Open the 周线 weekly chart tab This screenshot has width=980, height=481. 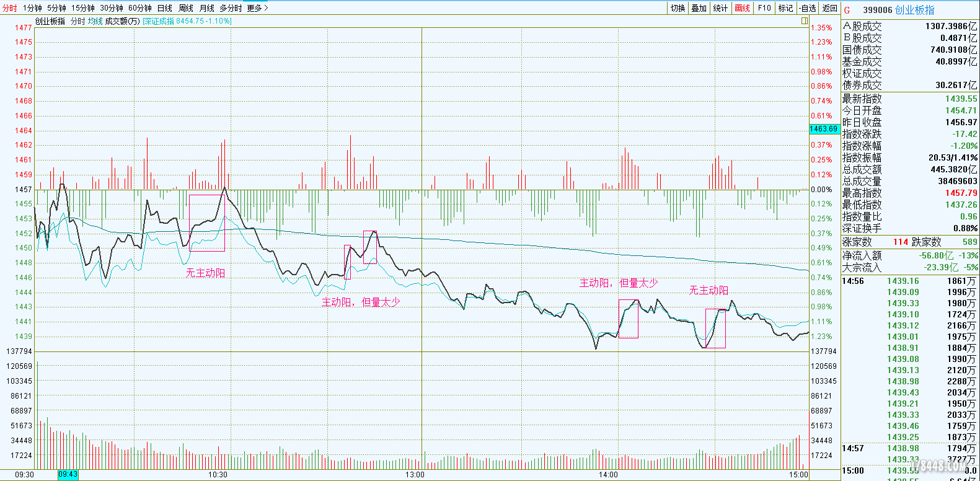[x=186, y=8]
